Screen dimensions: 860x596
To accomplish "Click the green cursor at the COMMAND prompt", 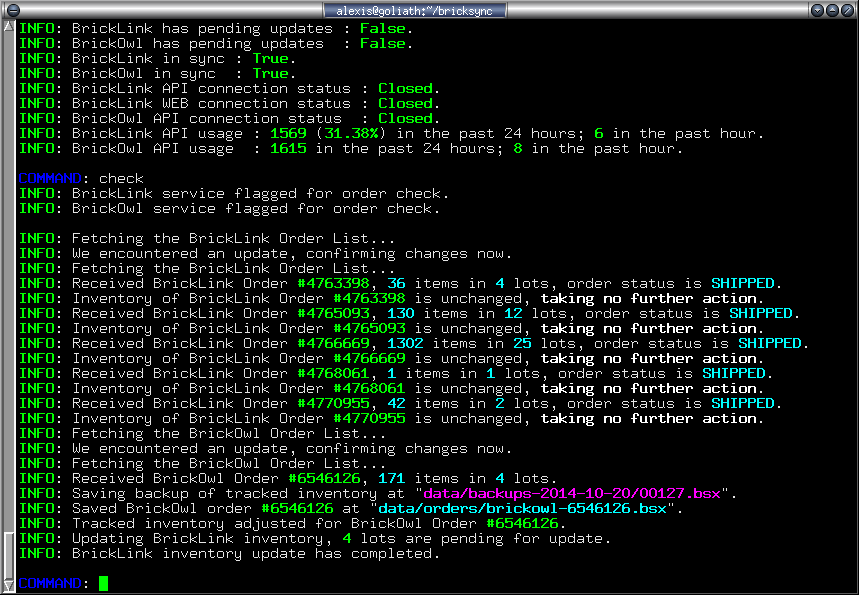I will [103, 583].
